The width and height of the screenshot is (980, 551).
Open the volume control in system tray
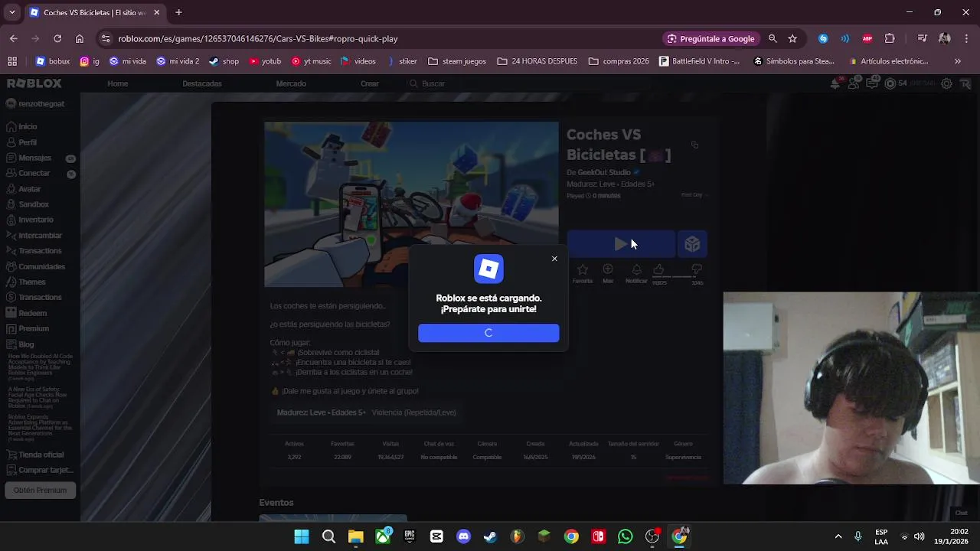(920, 536)
